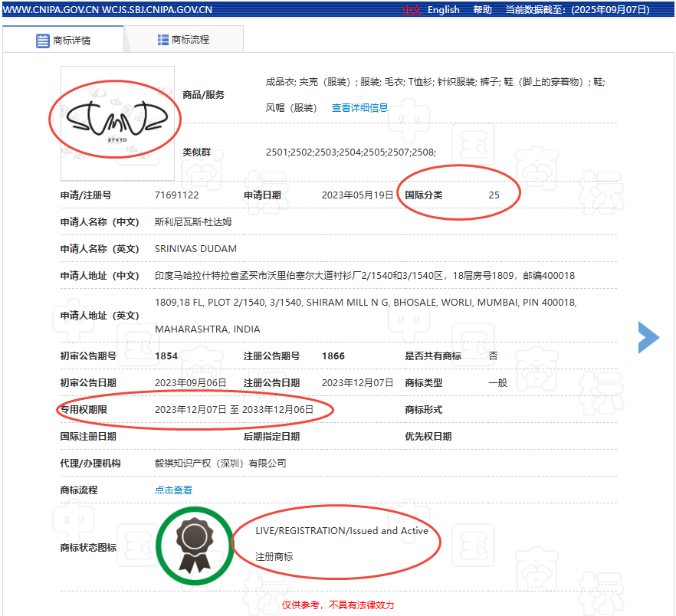The height and width of the screenshot is (616, 676).
Task: Select registration announcement number 1866
Action: point(333,356)
